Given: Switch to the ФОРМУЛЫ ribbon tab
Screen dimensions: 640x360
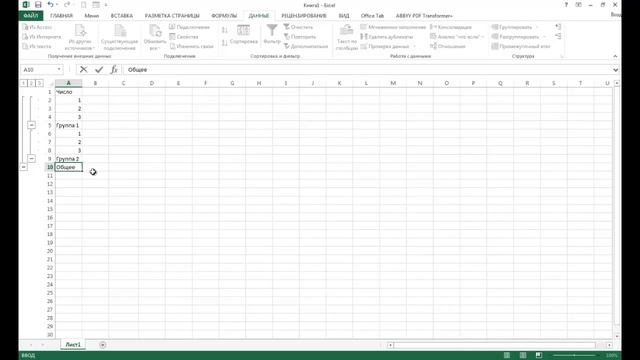Looking at the screenshot, I should coord(224,16).
